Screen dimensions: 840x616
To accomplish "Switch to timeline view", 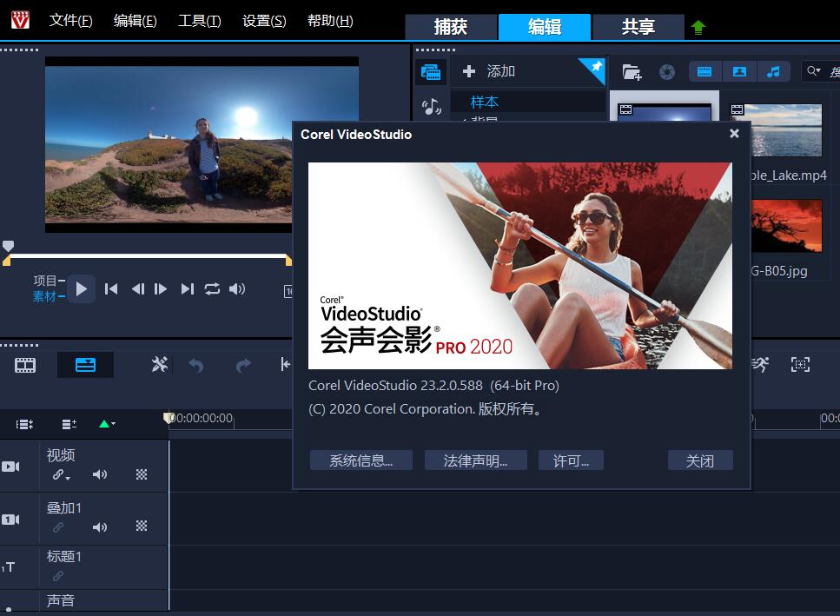I will click(x=85, y=365).
